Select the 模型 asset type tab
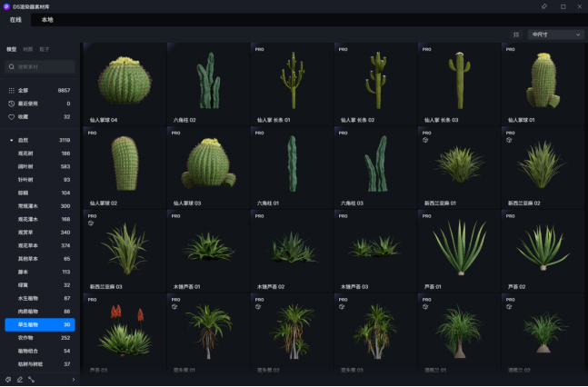This screenshot has width=588, height=387. tap(11, 49)
